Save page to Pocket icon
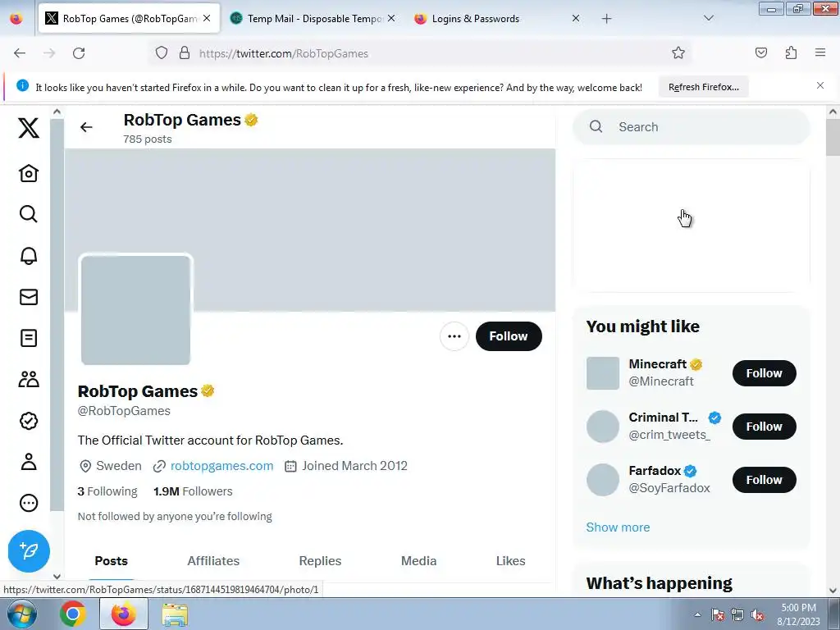Screen dimensions: 840x630 click(760, 52)
